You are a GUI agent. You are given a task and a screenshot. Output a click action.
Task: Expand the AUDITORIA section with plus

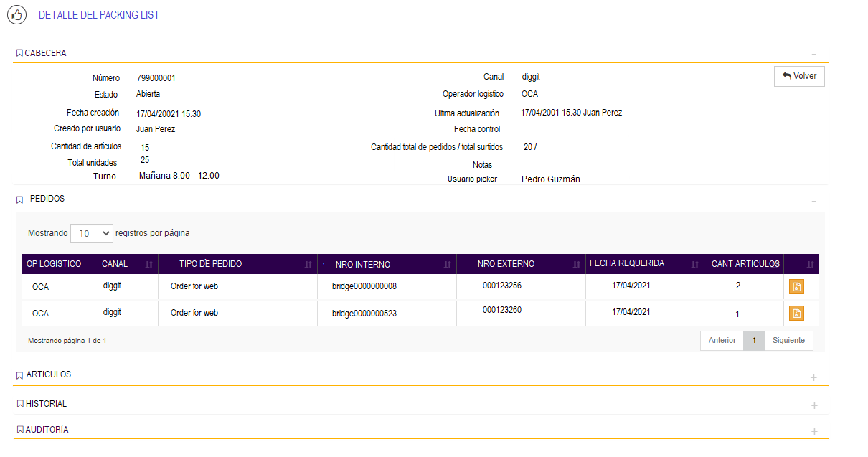click(x=813, y=432)
